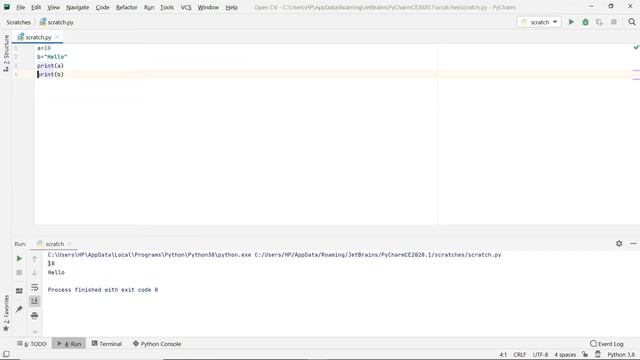The height and width of the screenshot is (360, 640).
Task: Click scratch.py in the navigation breadcrumb
Action: [x=56, y=22]
